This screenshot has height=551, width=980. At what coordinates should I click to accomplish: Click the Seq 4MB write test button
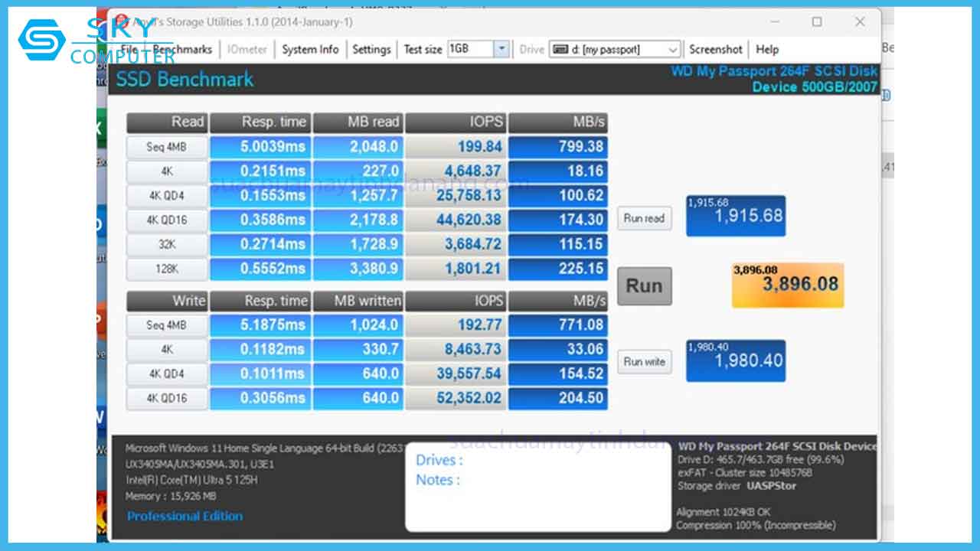(x=167, y=325)
